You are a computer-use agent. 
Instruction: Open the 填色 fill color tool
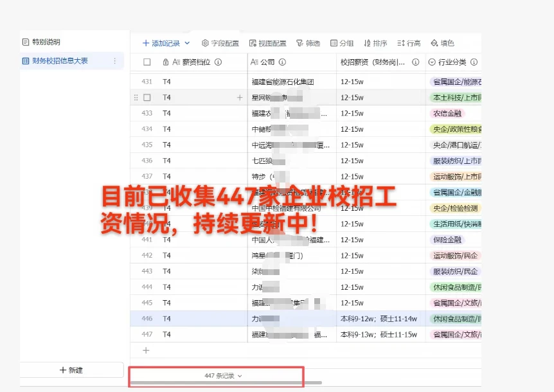442,43
